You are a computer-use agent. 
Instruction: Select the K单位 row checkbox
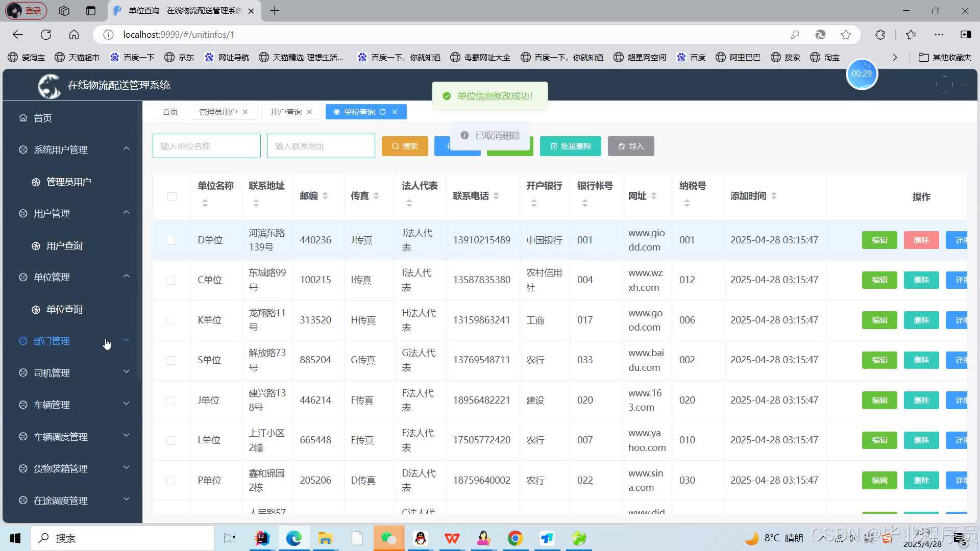point(171,320)
